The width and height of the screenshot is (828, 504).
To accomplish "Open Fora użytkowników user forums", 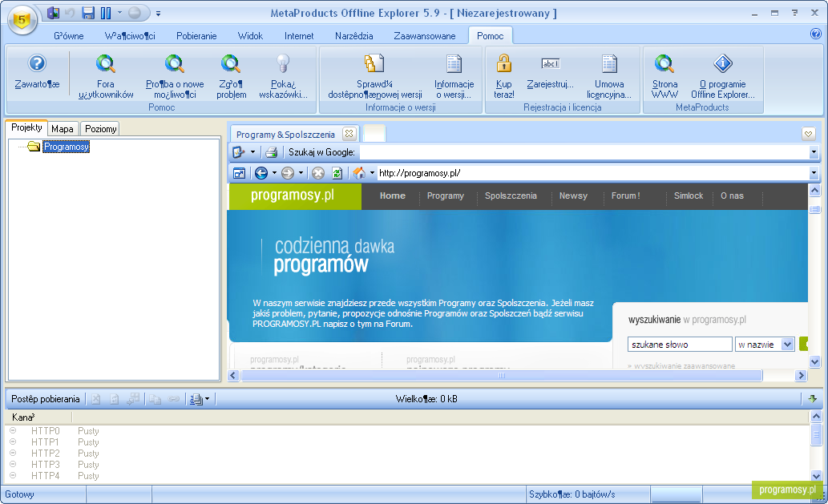I will (106, 77).
